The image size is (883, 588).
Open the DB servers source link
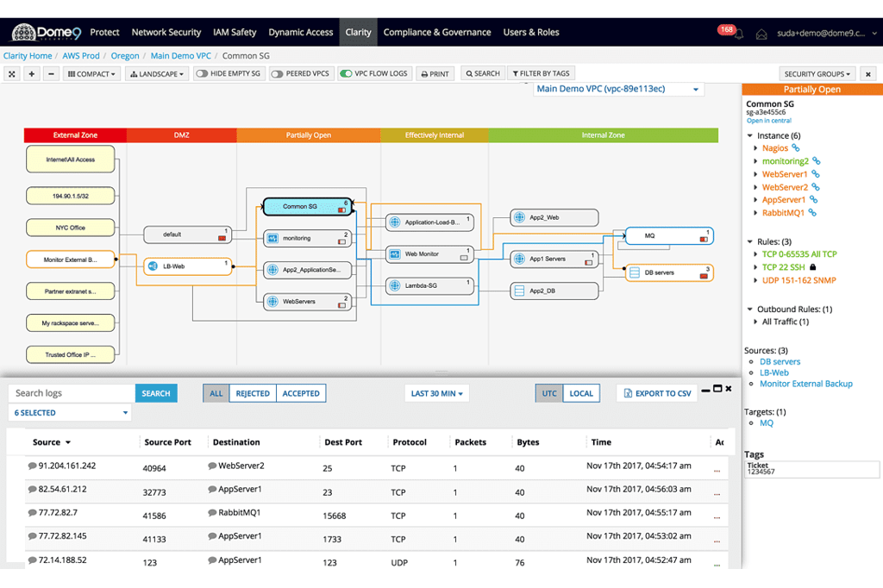780,361
